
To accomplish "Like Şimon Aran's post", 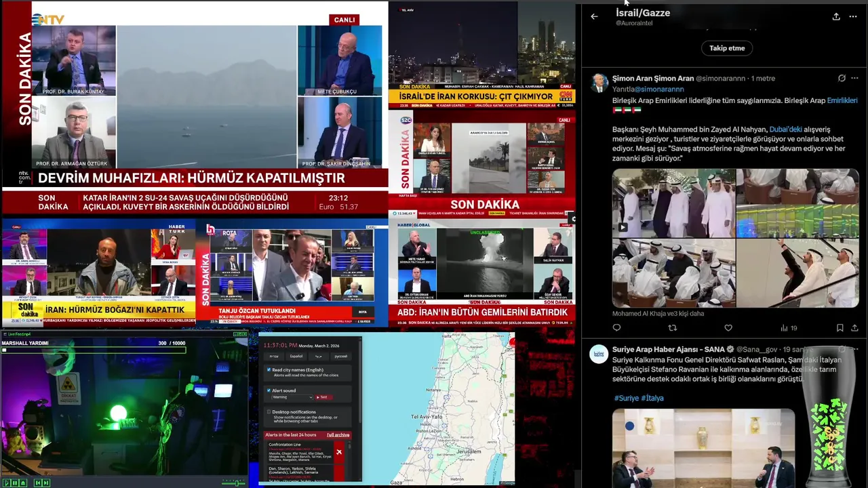I will tap(728, 328).
